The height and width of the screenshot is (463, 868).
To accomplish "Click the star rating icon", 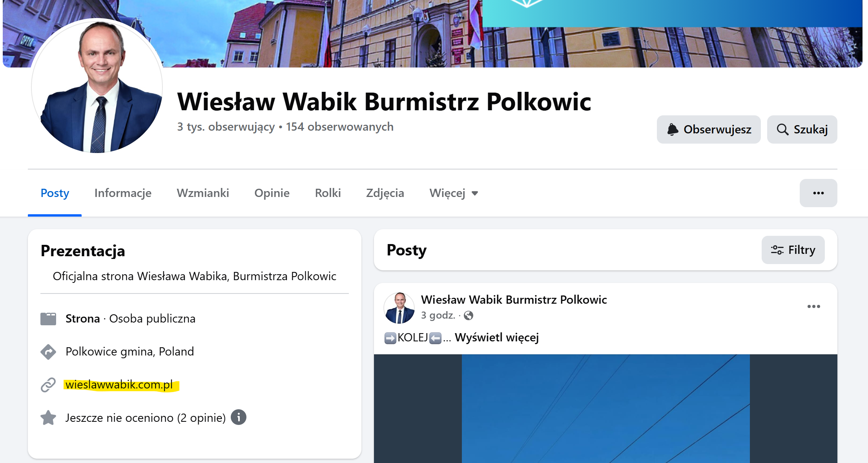I will click(x=48, y=418).
